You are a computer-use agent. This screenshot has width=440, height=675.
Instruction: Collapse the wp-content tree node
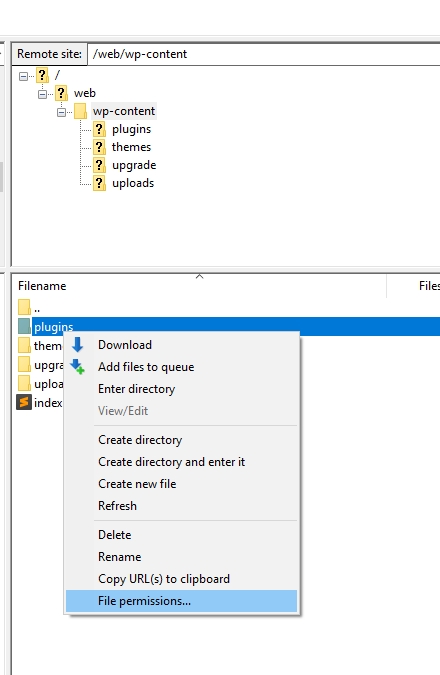point(61,112)
